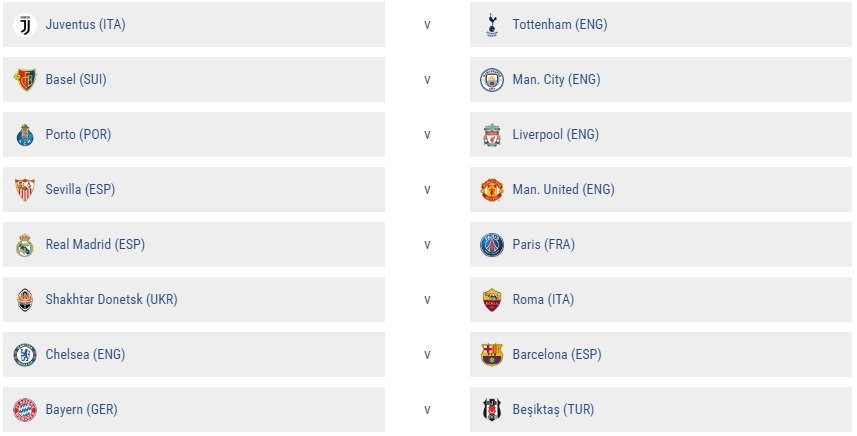Click the Man. City club crest
857x436 pixels.
pos(491,80)
